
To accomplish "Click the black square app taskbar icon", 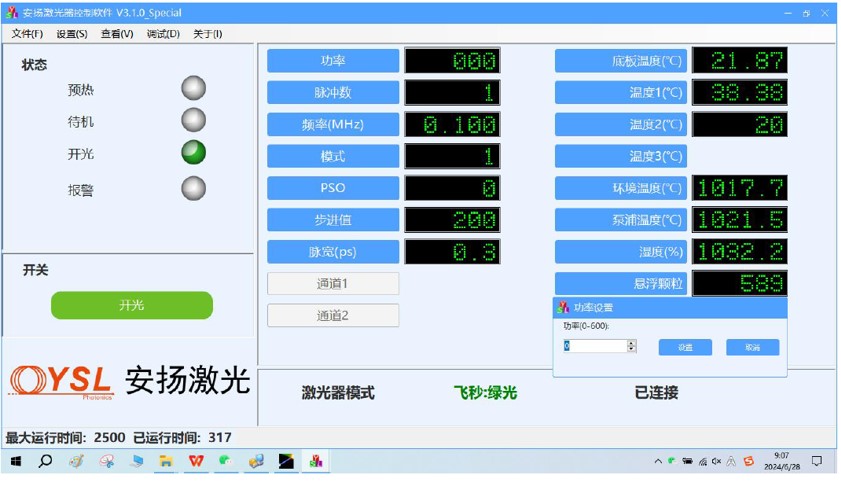I will pyautogui.click(x=286, y=461).
